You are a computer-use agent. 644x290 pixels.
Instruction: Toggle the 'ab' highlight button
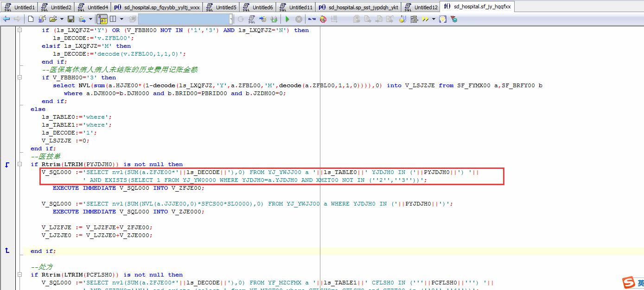tap(102, 19)
